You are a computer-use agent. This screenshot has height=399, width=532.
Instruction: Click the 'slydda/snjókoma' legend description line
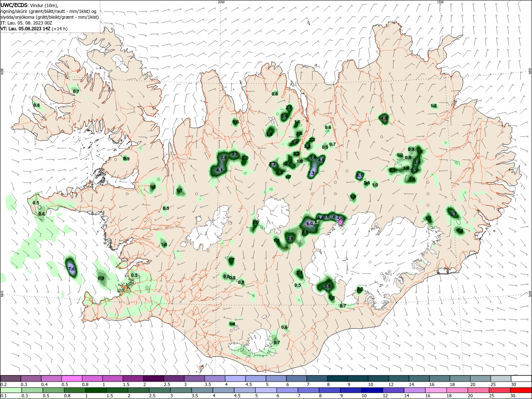click(x=49, y=17)
